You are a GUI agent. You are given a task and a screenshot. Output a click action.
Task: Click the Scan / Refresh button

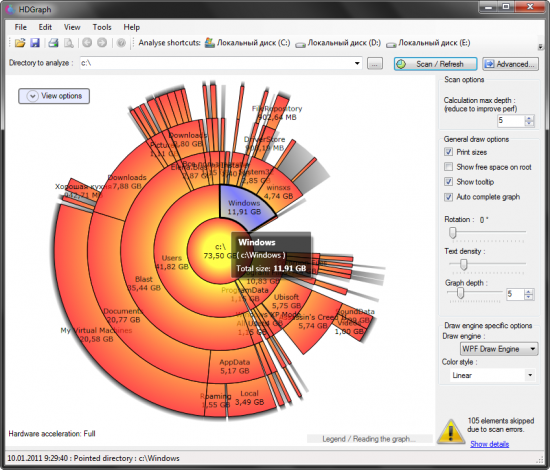(x=435, y=64)
